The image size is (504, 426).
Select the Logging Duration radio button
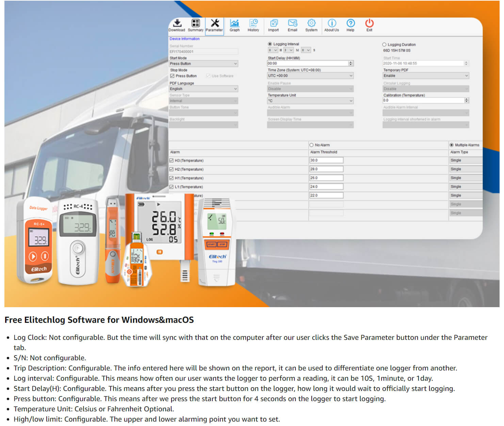point(384,45)
